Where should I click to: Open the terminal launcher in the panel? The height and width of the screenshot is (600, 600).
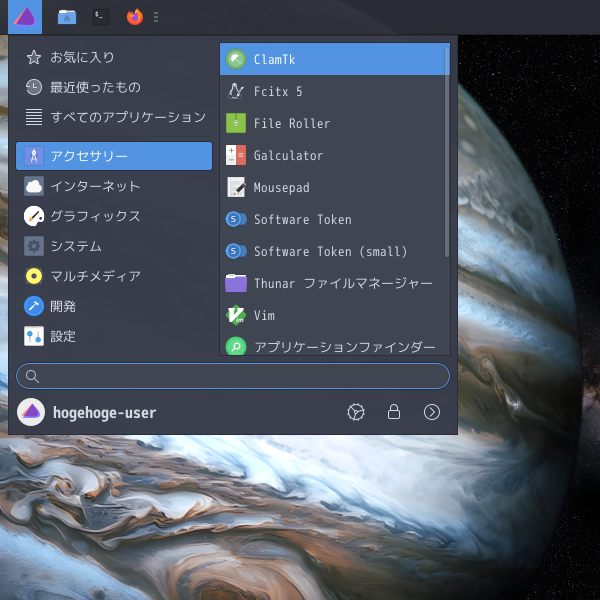click(x=101, y=17)
